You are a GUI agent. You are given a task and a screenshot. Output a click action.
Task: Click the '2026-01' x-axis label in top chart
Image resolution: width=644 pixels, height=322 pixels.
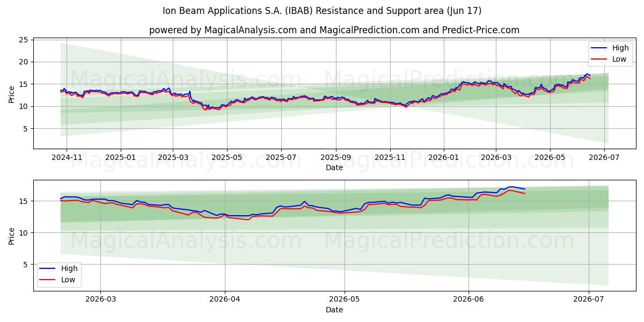click(x=444, y=158)
